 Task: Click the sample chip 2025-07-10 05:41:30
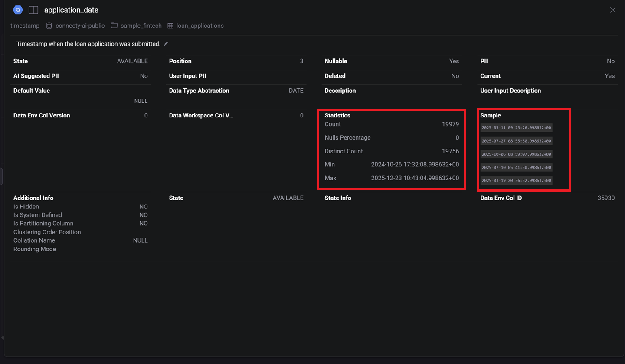tap(516, 167)
